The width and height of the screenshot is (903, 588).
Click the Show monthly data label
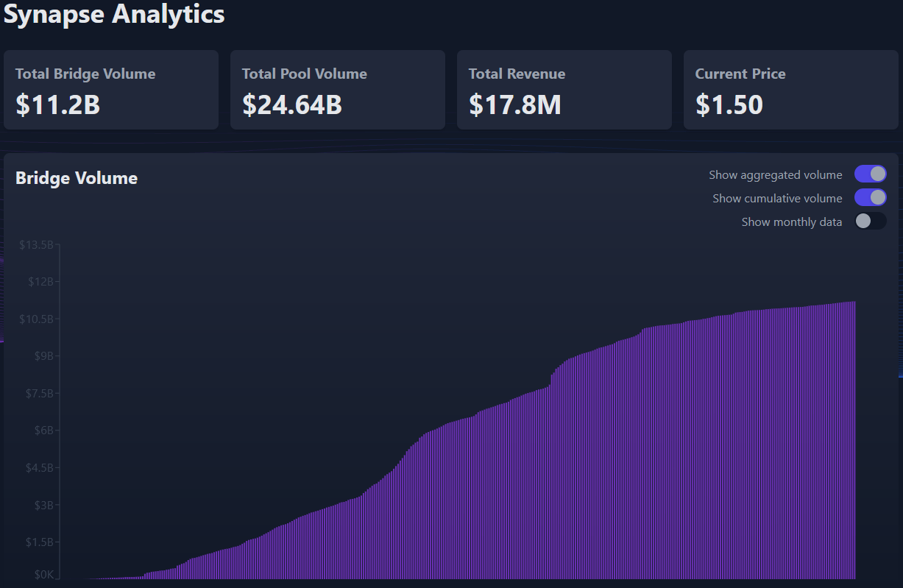click(x=792, y=222)
